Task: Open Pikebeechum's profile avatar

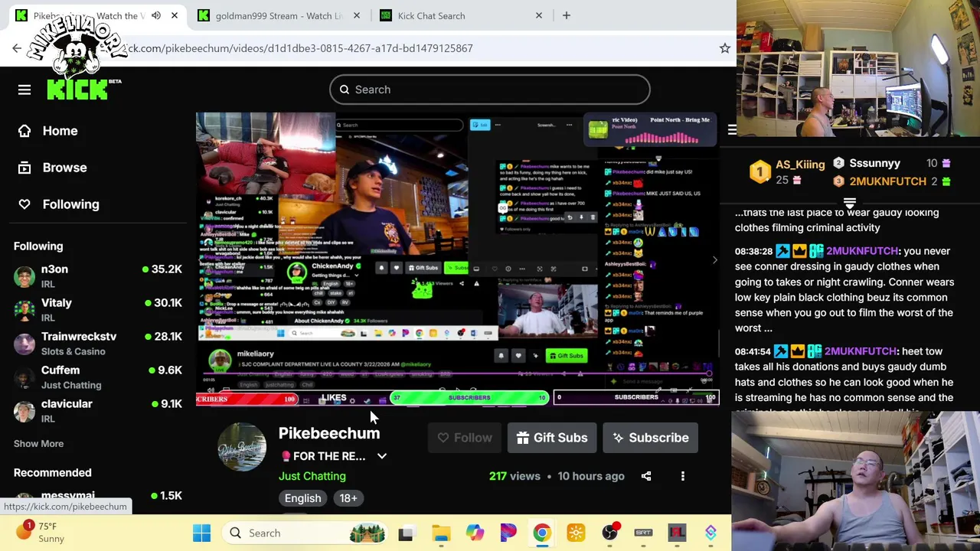Action: pyautogui.click(x=242, y=446)
